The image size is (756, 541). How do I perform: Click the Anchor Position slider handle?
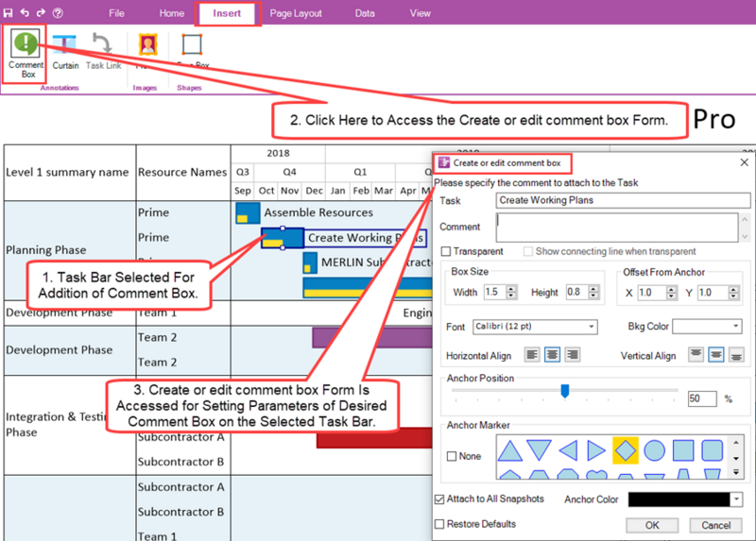click(564, 391)
